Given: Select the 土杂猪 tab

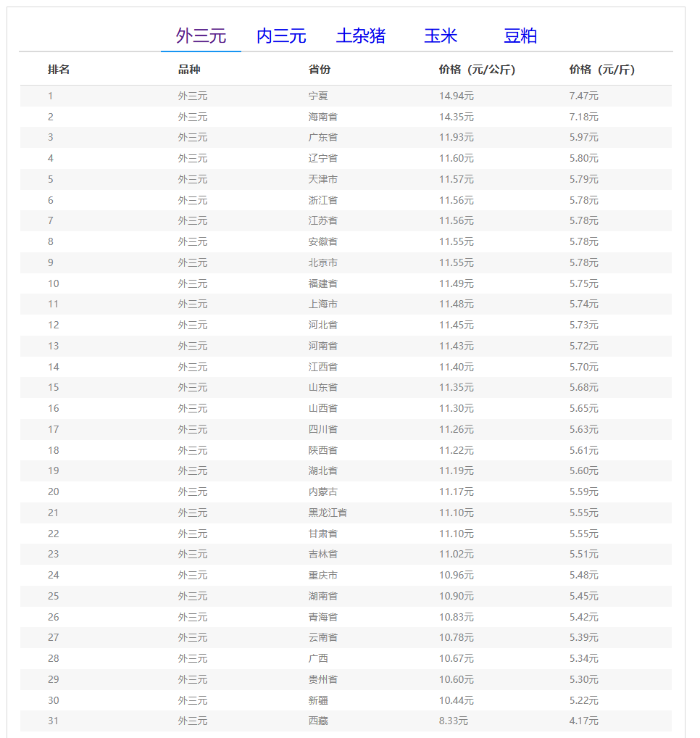Looking at the screenshot, I should coord(361,36).
